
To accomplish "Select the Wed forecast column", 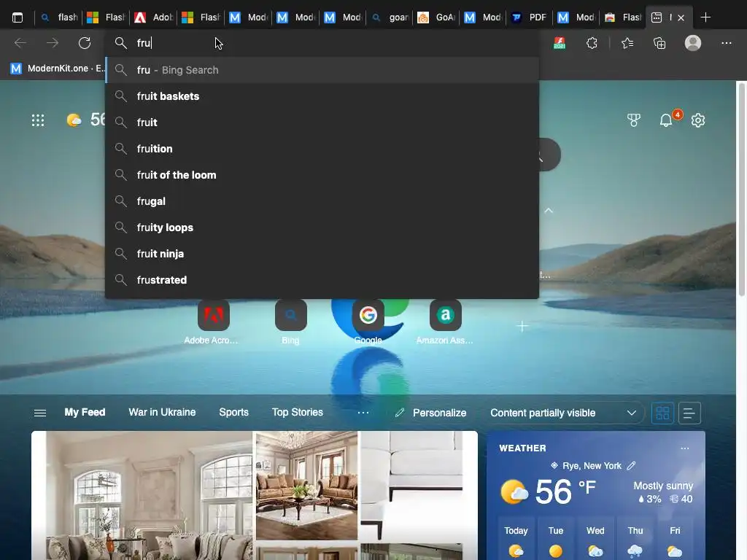I will pyautogui.click(x=595, y=540).
